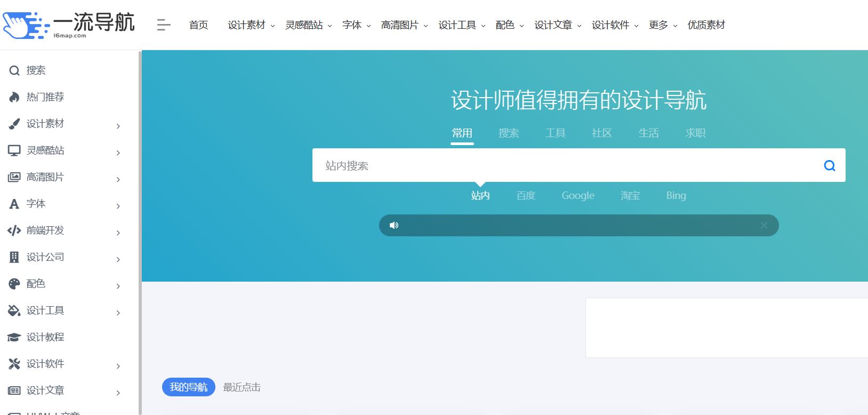Submit search with the blue magnifier icon
Screen dimensions: 868x415
(x=830, y=165)
